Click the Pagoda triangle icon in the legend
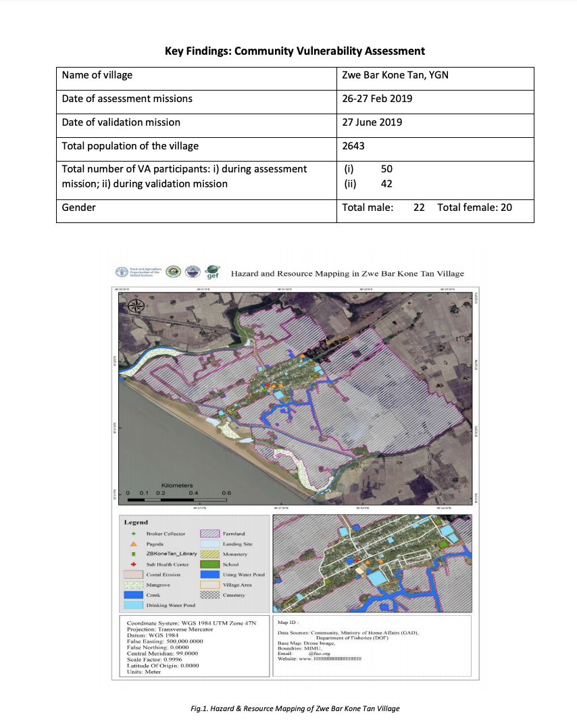Screen dimensions: 577x728 (134, 544)
